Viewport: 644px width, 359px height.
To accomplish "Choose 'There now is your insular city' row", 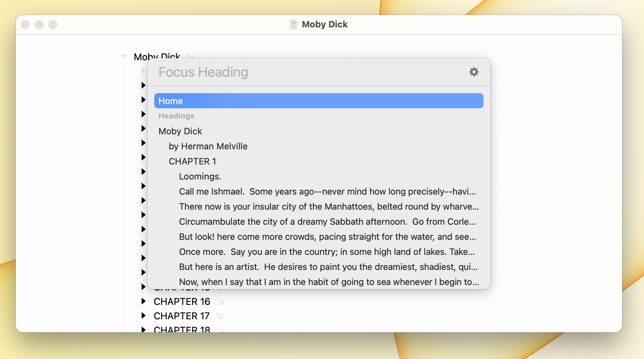I will pos(319,207).
